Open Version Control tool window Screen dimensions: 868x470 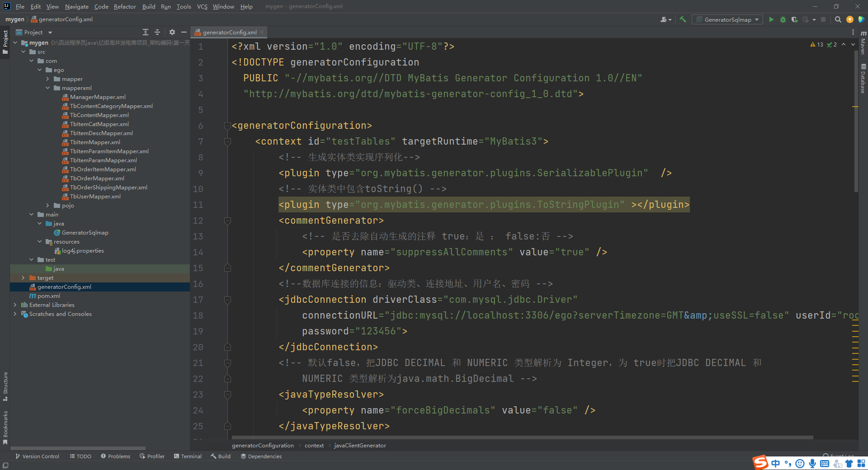click(37, 456)
